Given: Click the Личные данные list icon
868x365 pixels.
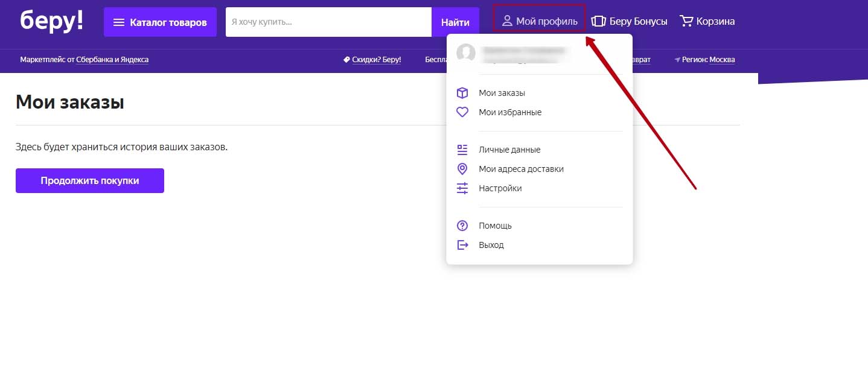Looking at the screenshot, I should click(462, 150).
